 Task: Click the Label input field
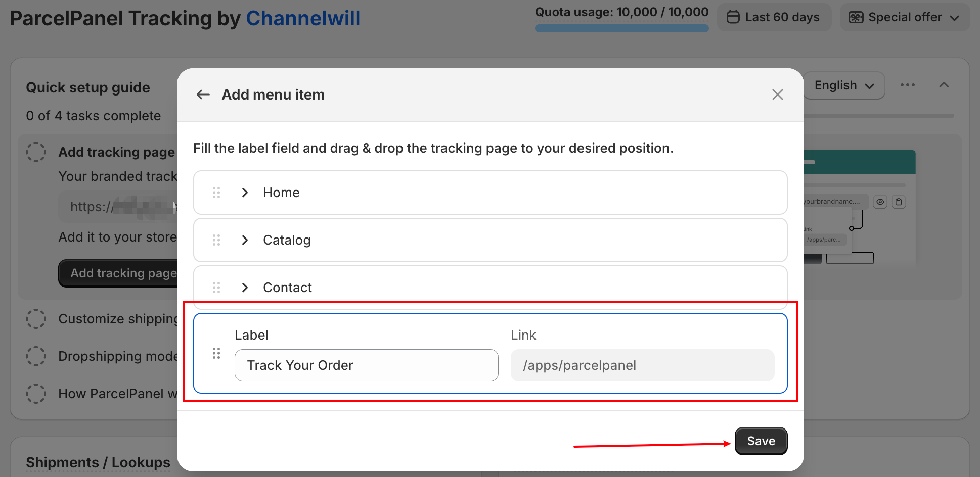pyautogui.click(x=367, y=365)
